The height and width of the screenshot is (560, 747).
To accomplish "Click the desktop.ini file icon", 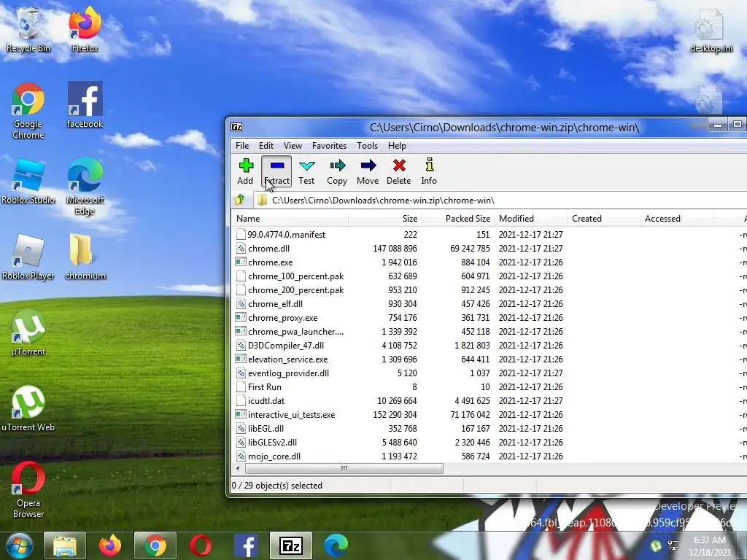I will (711, 29).
